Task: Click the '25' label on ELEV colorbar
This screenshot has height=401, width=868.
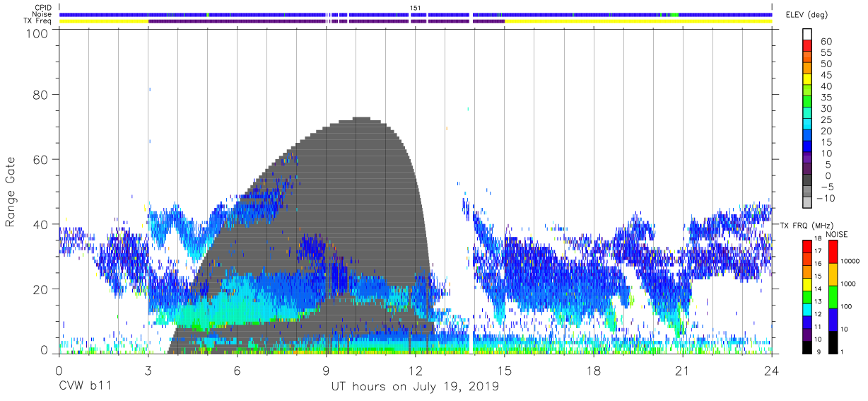Action: [x=826, y=120]
